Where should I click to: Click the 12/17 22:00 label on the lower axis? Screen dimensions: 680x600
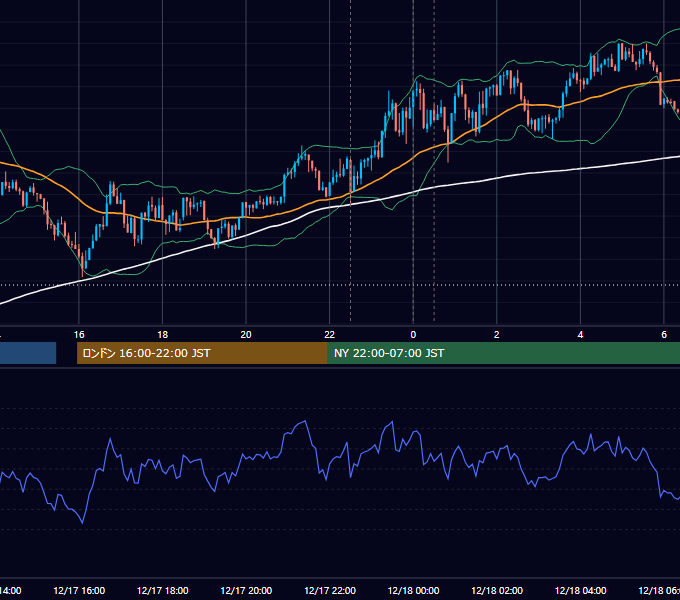click(x=330, y=590)
